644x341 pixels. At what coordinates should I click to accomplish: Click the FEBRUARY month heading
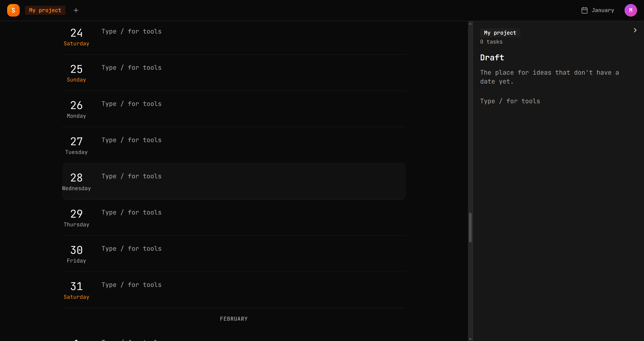(234, 319)
